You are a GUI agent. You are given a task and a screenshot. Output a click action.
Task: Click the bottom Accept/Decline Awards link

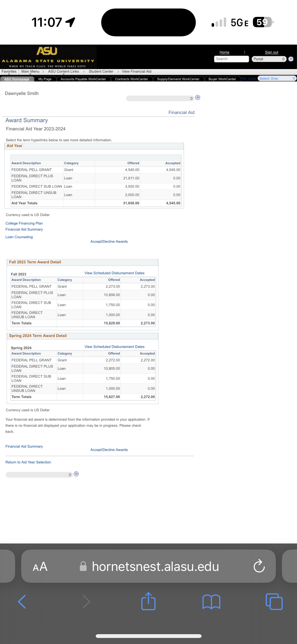tap(109, 450)
